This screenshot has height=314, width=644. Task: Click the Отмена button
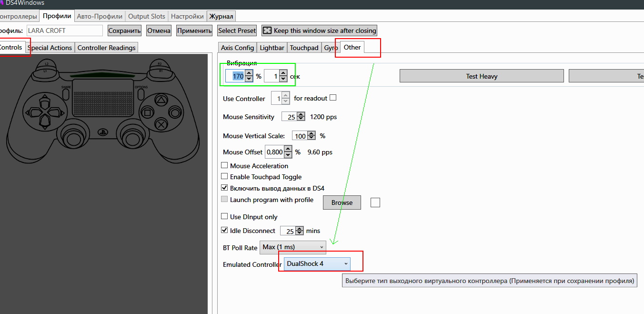[159, 30]
